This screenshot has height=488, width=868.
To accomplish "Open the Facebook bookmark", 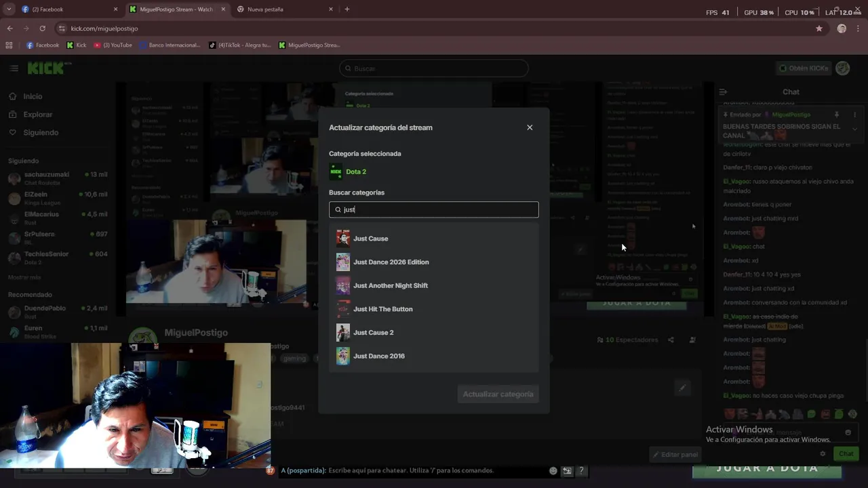I will (43, 45).
